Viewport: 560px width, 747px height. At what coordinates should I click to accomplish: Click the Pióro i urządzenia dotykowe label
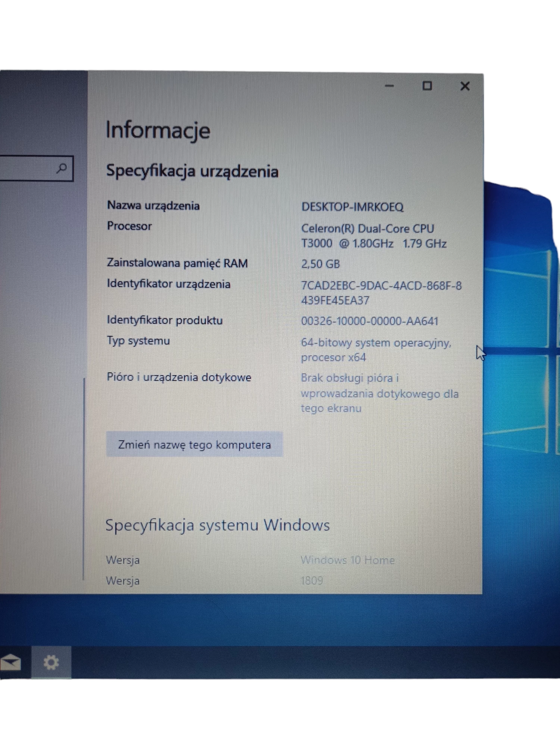[x=179, y=377]
